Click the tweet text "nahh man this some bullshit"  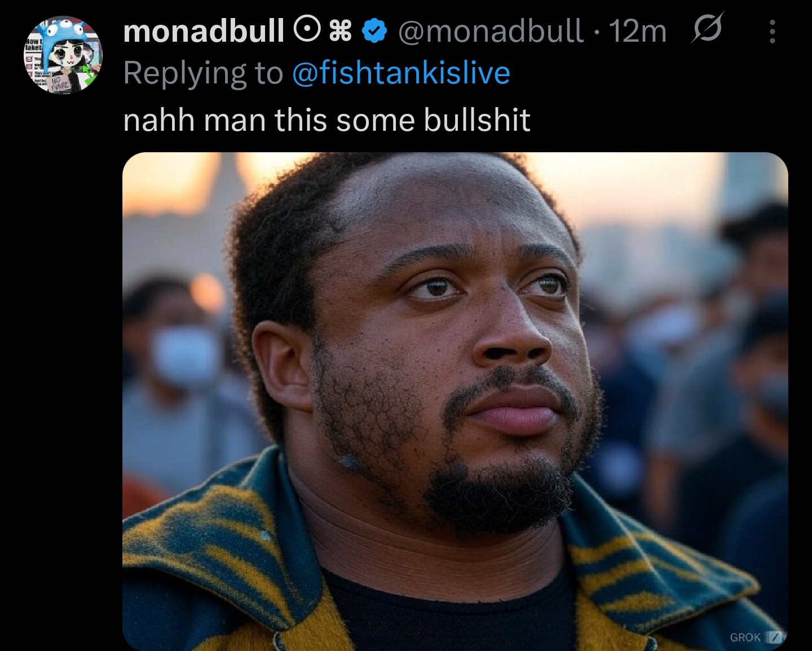coord(326,120)
